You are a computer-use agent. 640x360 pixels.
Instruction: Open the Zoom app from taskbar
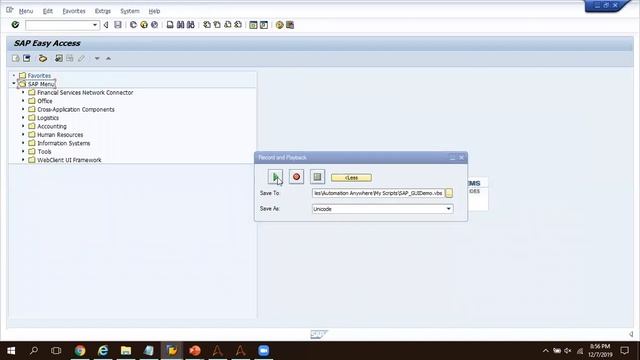click(264, 351)
